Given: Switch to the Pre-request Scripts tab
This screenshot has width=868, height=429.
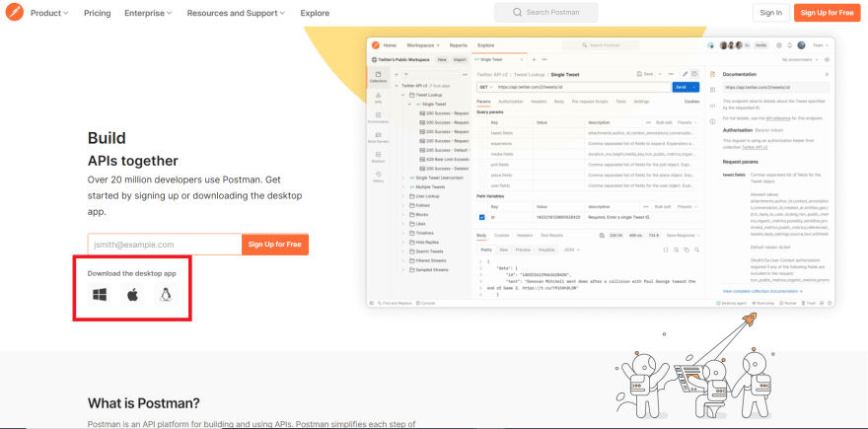Looking at the screenshot, I should 590,102.
